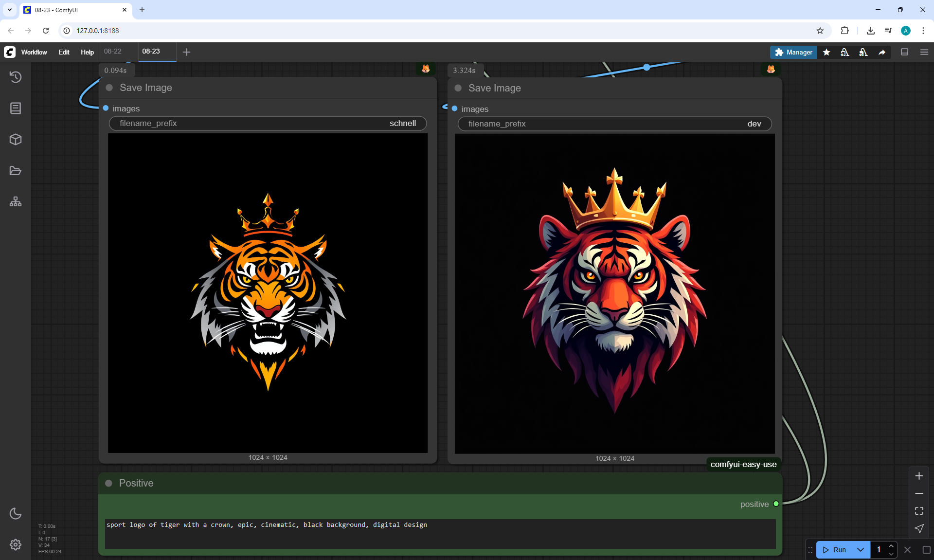
Task: Collapse the left Save Image node
Action: (109, 88)
